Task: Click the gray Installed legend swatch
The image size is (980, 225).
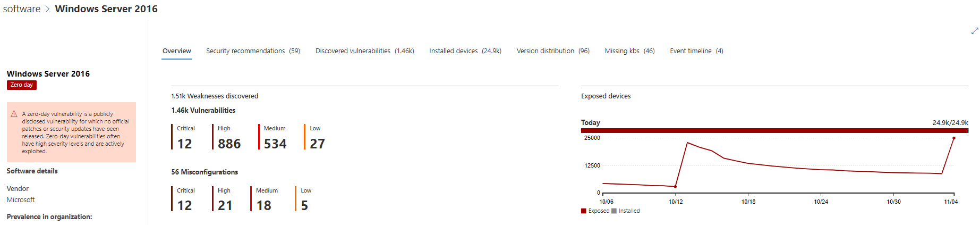Action: [x=614, y=211]
